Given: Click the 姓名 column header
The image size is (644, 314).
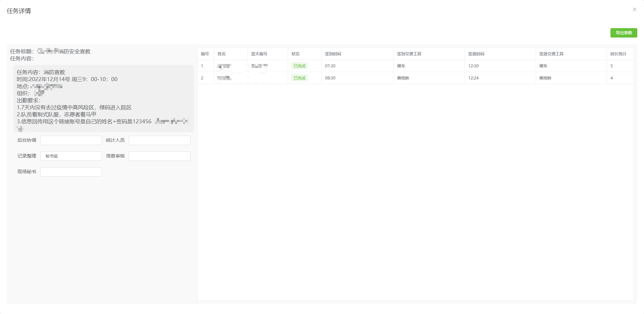Looking at the screenshot, I should (x=222, y=54).
